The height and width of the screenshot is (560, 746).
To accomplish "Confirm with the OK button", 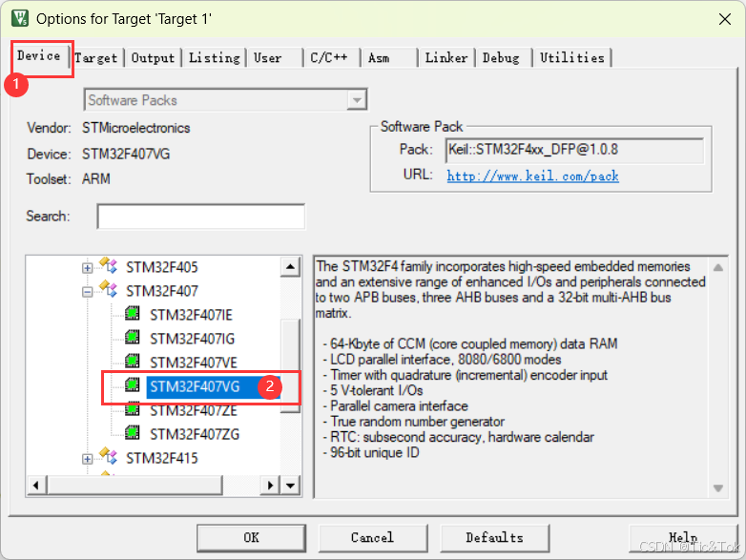I will pyautogui.click(x=251, y=538).
